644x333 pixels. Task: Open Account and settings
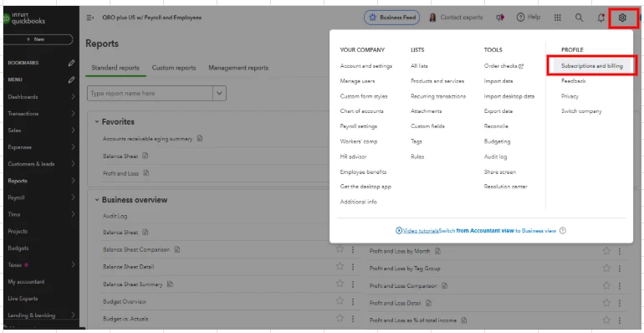[366, 66]
